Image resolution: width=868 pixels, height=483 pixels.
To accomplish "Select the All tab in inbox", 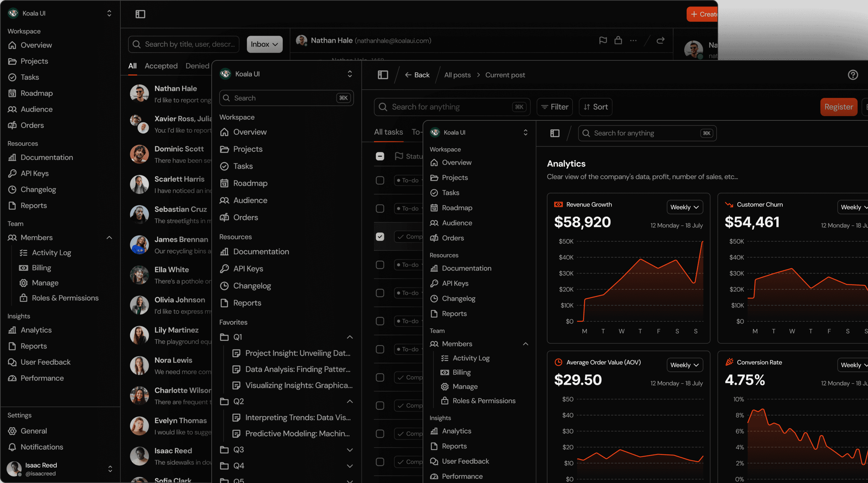I will (132, 66).
